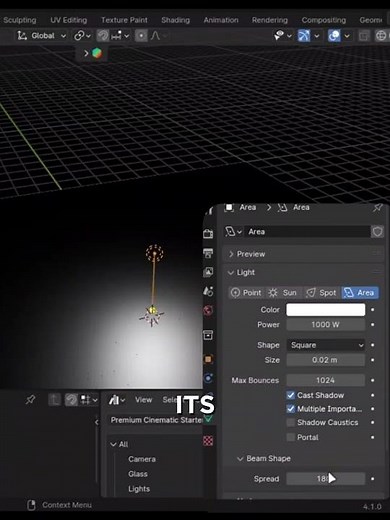Open the View menu in asset browser
Image resolution: width=390 pixels, height=520 pixels.
point(144,400)
